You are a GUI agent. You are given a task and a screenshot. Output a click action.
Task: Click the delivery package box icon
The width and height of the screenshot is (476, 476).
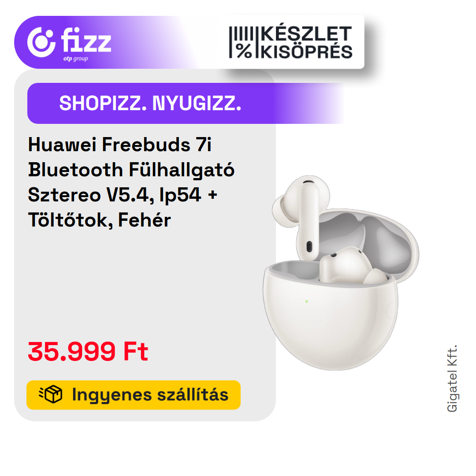(x=51, y=394)
